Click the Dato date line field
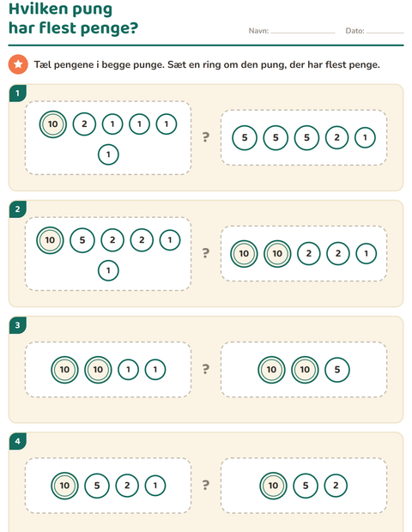Image resolution: width=412 pixels, height=532 pixels. coord(385,31)
